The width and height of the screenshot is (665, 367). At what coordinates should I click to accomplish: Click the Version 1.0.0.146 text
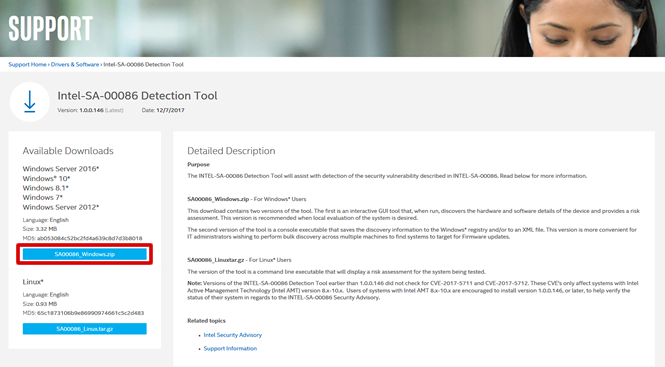tap(90, 110)
